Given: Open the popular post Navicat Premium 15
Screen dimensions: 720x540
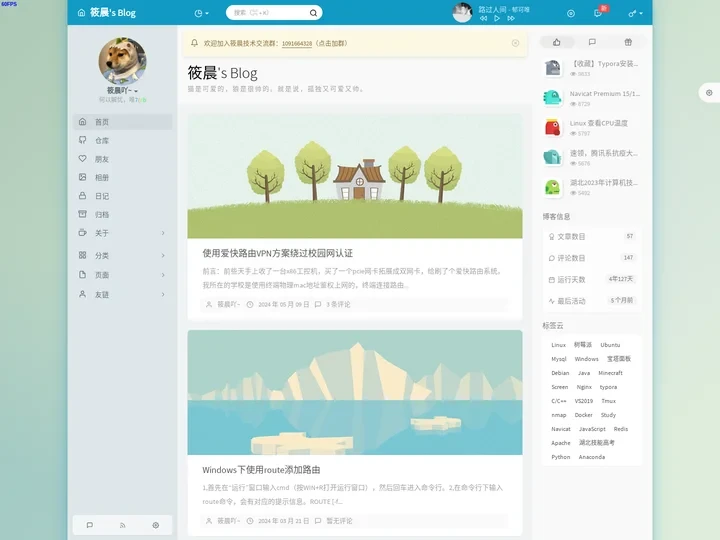Looking at the screenshot, I should [x=605, y=94].
